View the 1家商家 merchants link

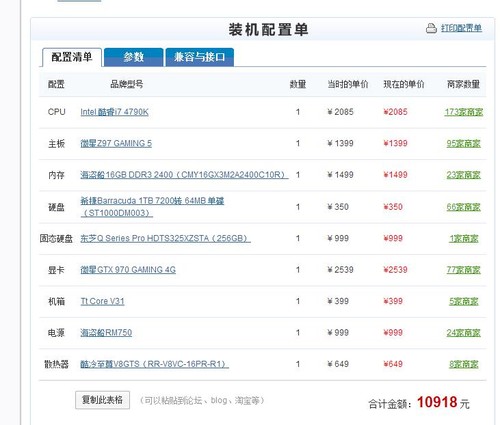(x=464, y=238)
